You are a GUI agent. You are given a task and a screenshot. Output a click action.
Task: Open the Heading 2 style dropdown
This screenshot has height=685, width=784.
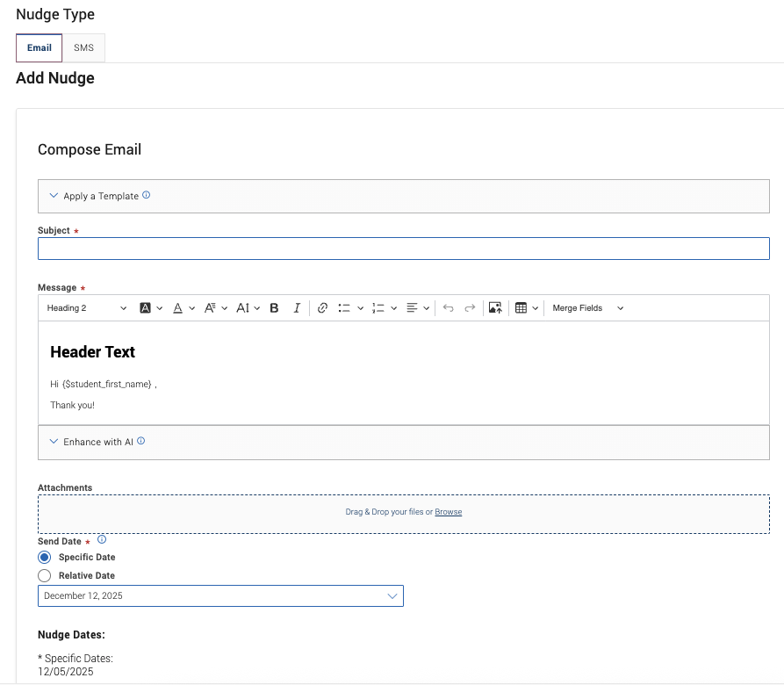86,308
